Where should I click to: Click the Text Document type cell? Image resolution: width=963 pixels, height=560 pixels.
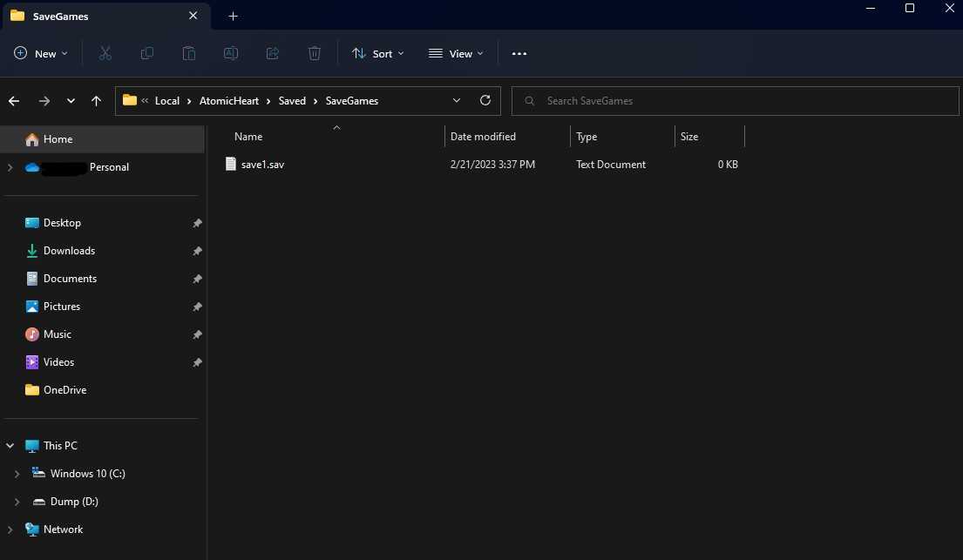point(610,165)
